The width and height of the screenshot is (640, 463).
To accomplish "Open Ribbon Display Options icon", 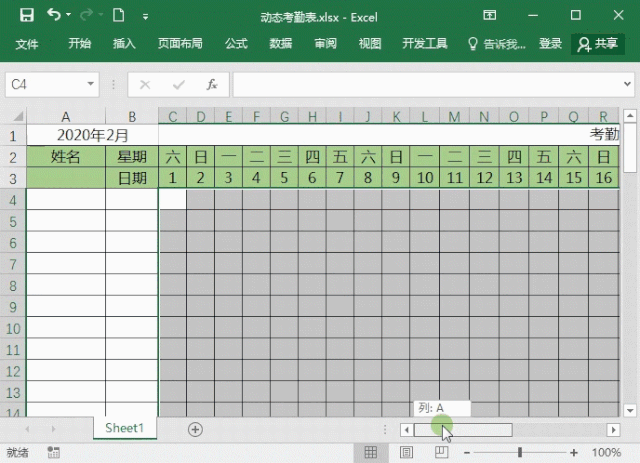I will pyautogui.click(x=489, y=16).
